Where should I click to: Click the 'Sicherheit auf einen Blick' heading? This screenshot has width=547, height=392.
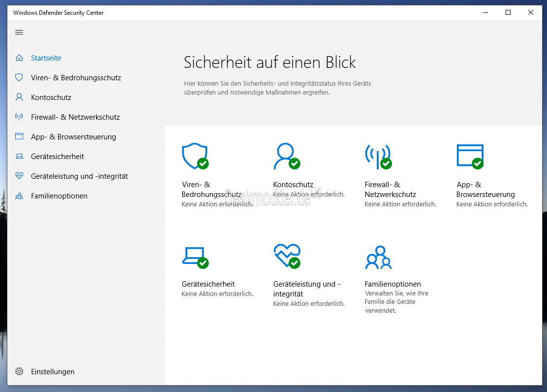tap(270, 63)
